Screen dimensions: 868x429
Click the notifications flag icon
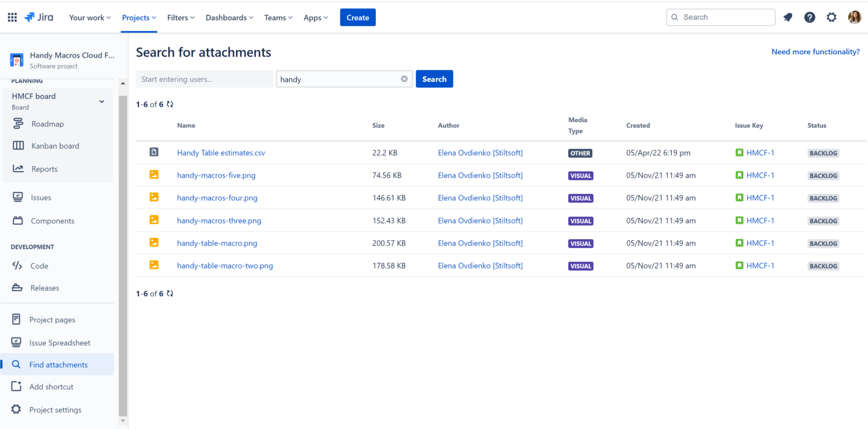[788, 17]
